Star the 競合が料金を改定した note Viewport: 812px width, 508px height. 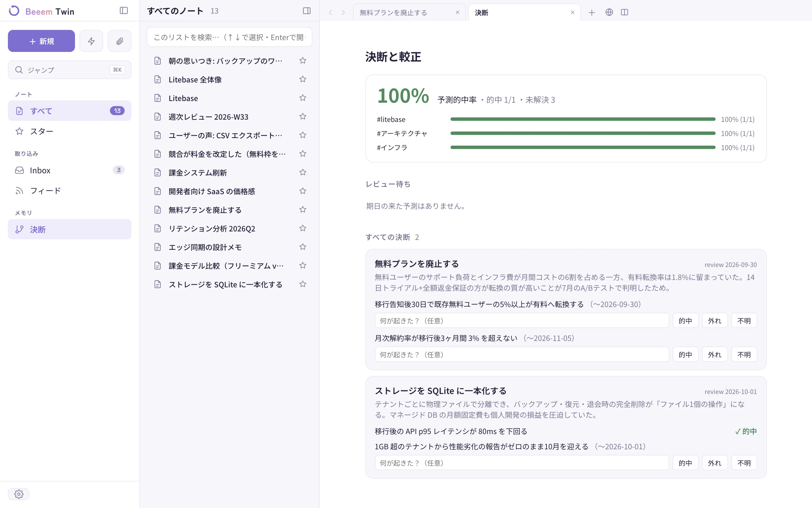(x=303, y=154)
